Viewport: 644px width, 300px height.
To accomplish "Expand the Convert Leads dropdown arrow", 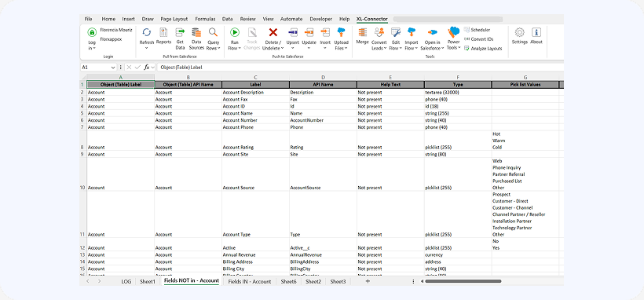I will [x=386, y=49].
